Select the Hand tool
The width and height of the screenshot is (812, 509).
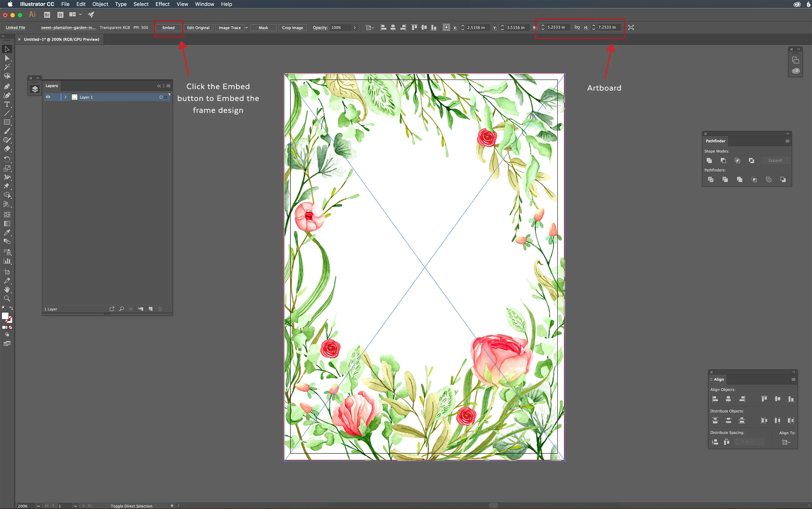pyautogui.click(x=7, y=290)
